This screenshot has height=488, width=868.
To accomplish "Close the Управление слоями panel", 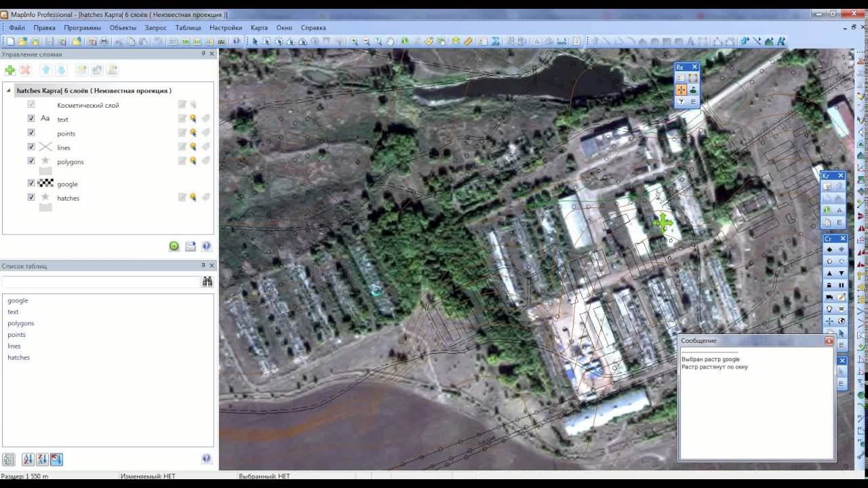I will pyautogui.click(x=212, y=54).
